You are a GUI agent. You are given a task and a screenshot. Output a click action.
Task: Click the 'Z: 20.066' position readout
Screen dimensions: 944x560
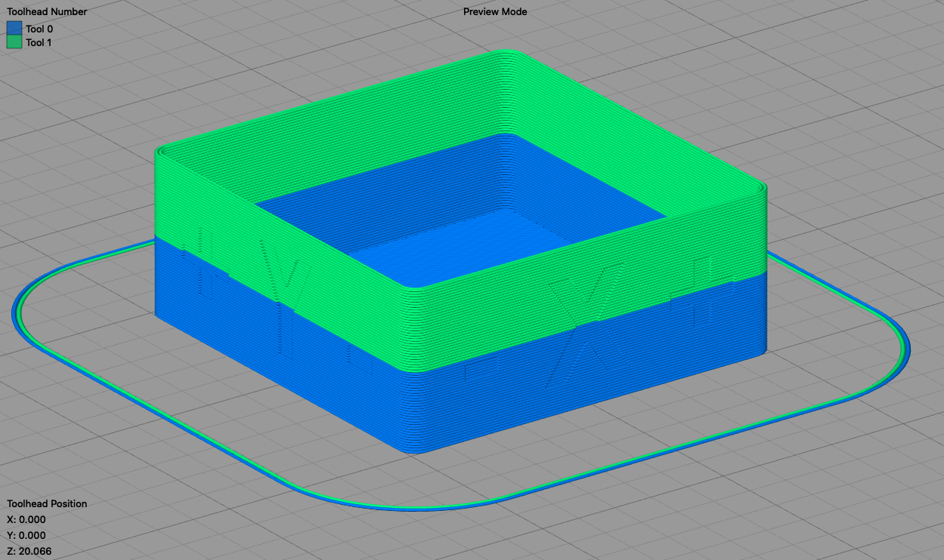tap(29, 551)
